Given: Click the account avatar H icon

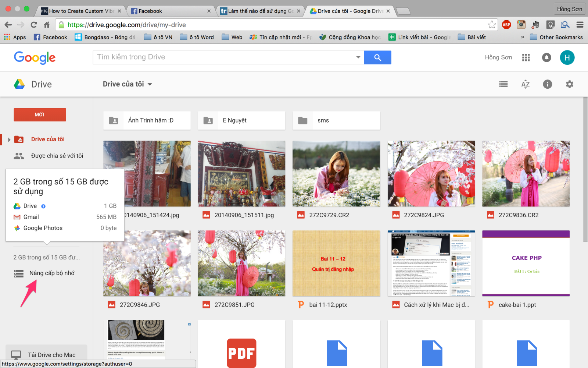Looking at the screenshot, I should pos(567,57).
